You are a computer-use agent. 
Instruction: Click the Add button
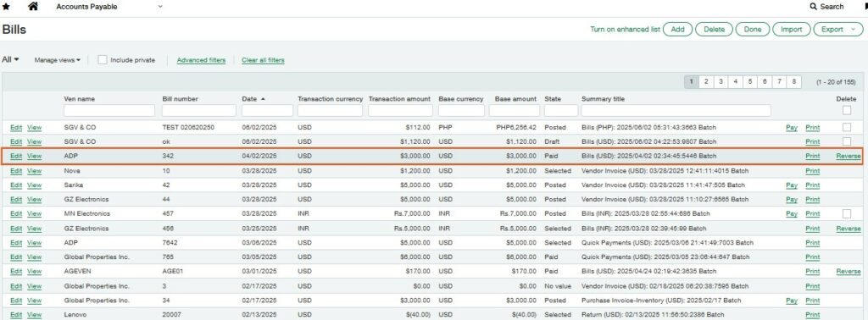(x=677, y=30)
